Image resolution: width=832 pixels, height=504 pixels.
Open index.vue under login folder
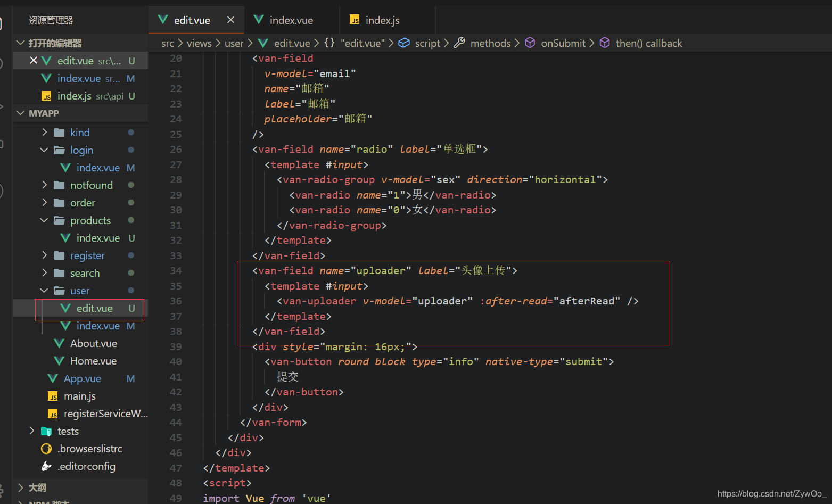coord(98,168)
